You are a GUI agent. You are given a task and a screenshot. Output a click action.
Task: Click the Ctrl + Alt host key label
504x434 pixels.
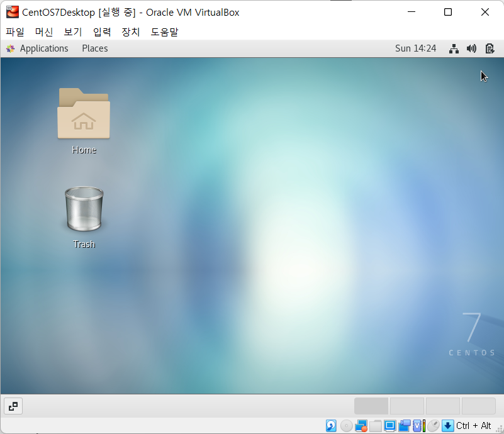point(473,426)
